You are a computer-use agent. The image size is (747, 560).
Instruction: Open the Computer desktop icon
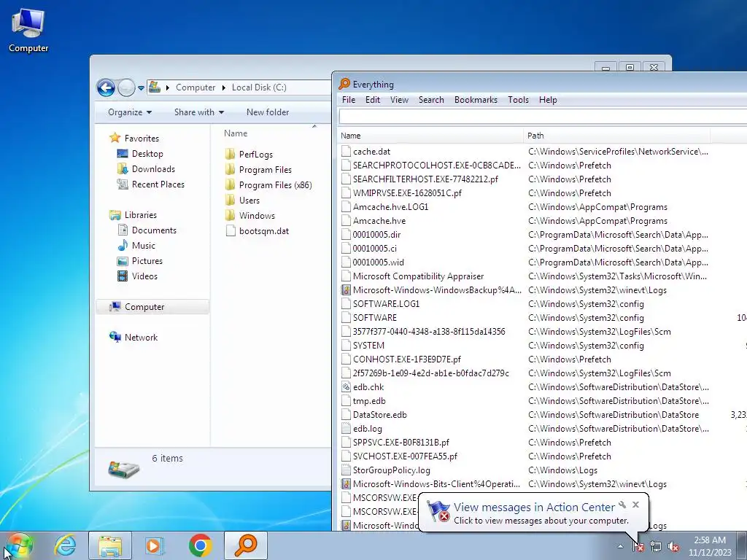click(x=28, y=30)
